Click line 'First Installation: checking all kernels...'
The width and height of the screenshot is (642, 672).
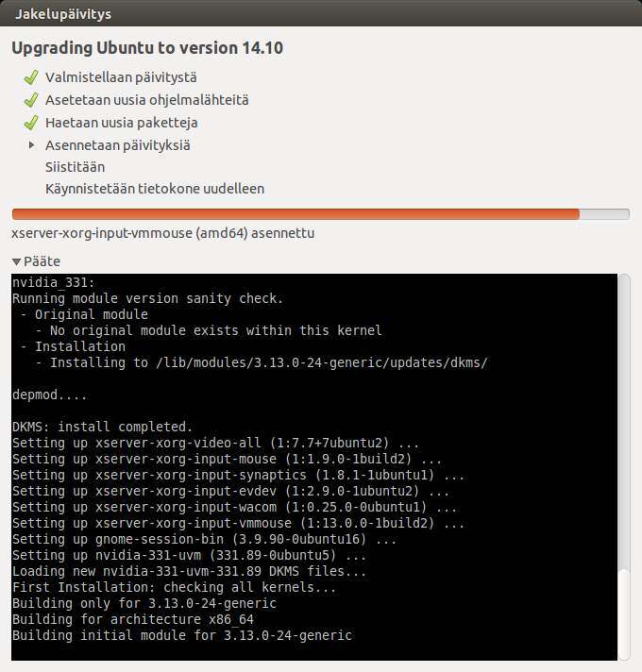pos(174,587)
